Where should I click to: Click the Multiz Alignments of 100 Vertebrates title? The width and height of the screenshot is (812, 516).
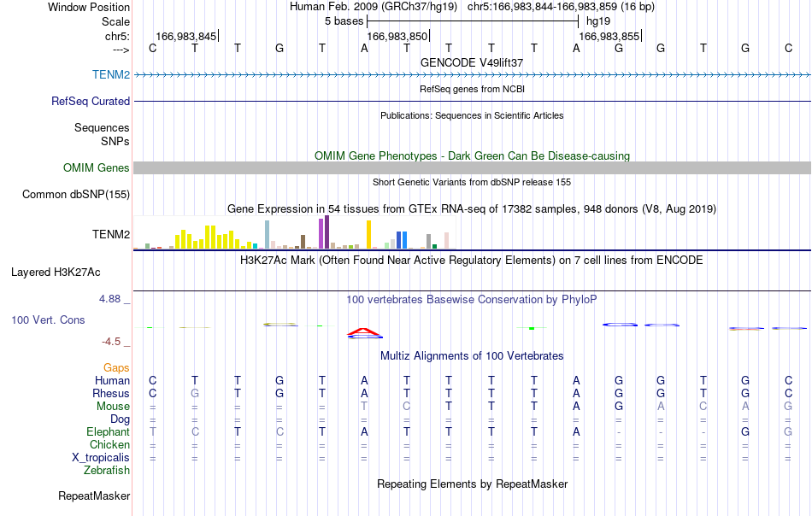tap(472, 355)
